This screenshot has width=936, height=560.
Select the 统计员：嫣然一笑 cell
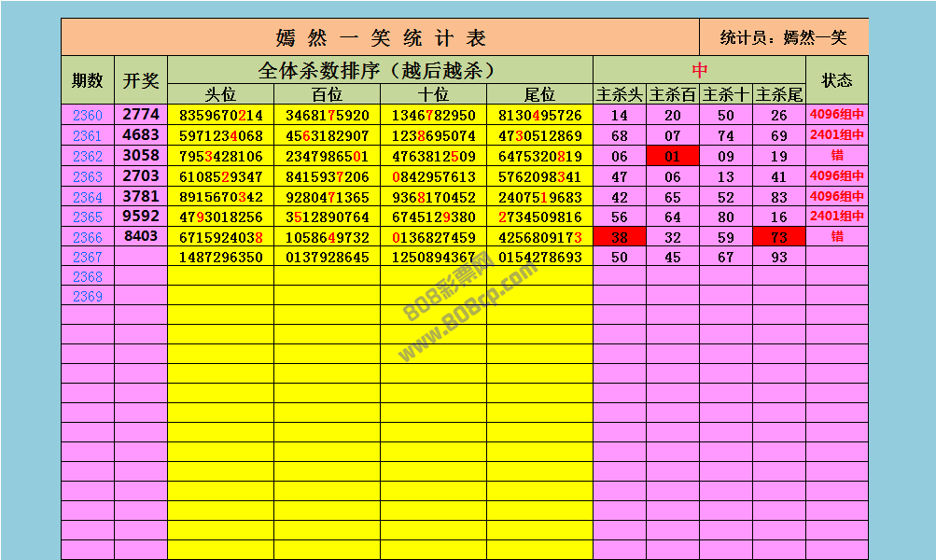click(x=784, y=37)
